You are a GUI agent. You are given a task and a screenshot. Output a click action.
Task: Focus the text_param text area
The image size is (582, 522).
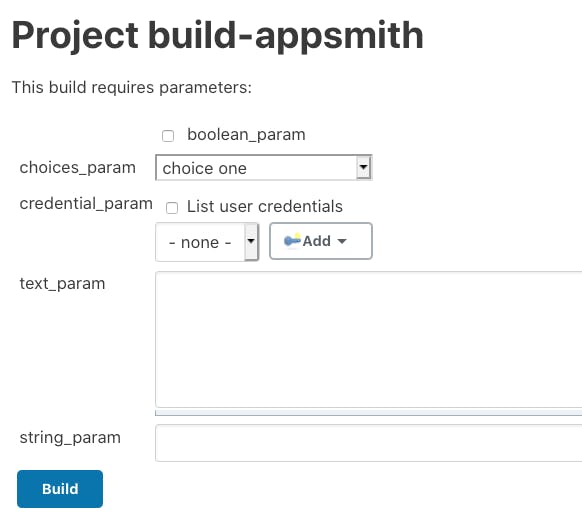[x=369, y=340]
